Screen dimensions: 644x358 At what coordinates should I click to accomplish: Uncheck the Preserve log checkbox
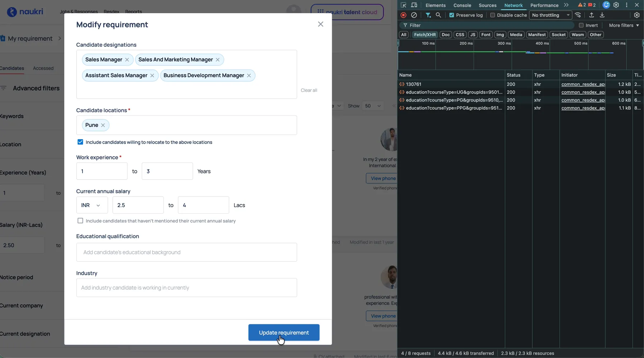[452, 15]
